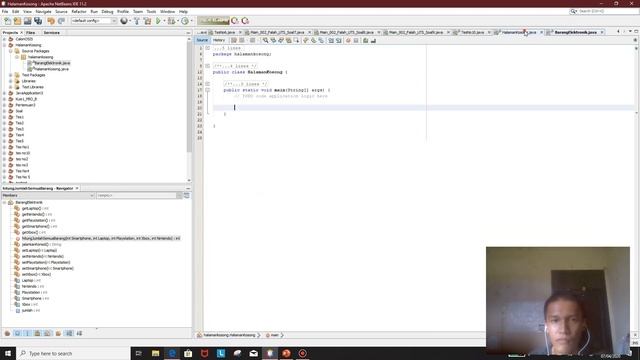Open the Refactor menu
The height and width of the screenshot is (360, 640).
[x=79, y=11]
